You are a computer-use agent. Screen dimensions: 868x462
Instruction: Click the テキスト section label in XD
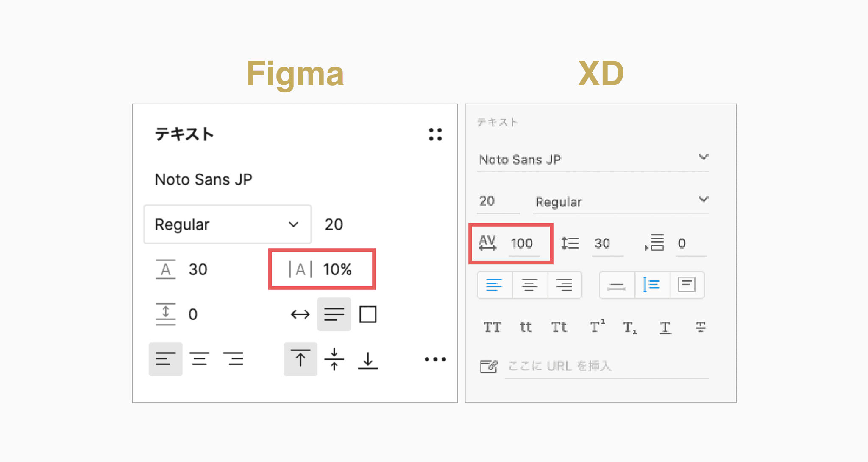[x=498, y=123]
